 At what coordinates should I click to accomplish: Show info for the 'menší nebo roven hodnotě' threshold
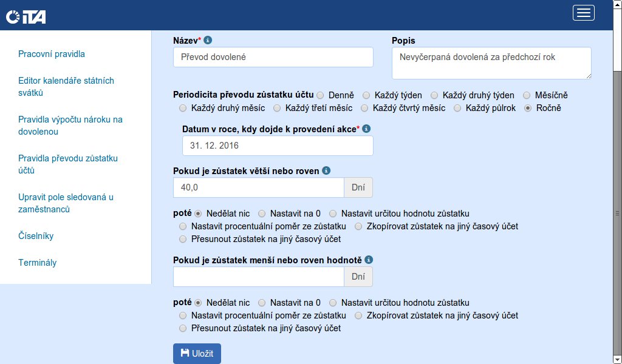tap(369, 260)
